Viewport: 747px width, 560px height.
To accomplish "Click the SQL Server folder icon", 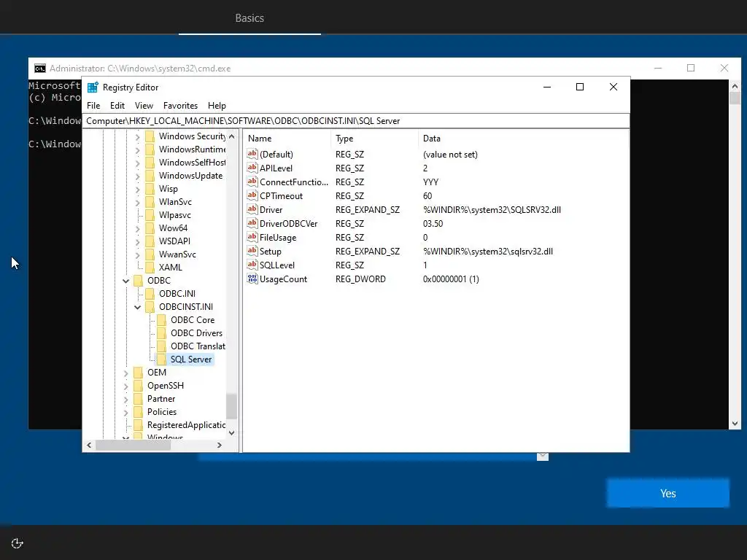I will (162, 359).
